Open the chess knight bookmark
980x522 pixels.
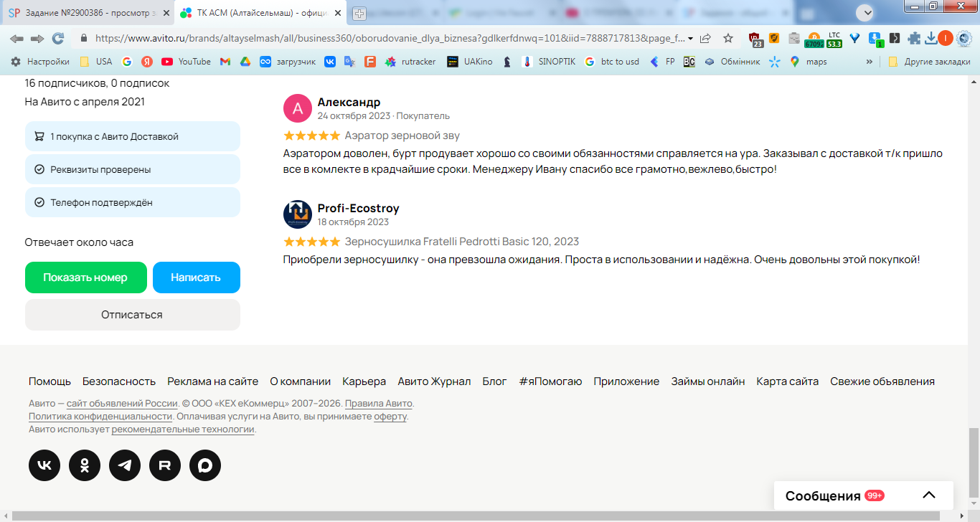tap(507, 62)
